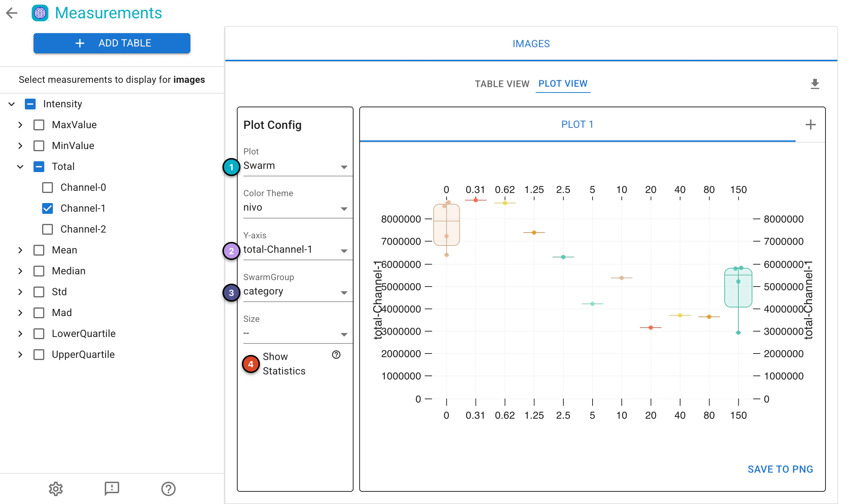Click the Show Statistics label
This screenshot has width=864, height=504.
click(284, 364)
